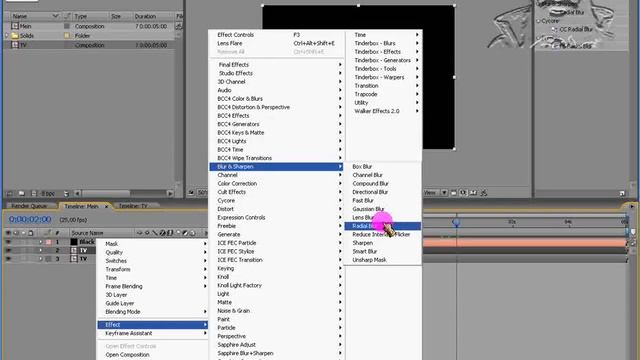Toggle visibility eye of layer 2 TV
This screenshot has height=360, width=640.
click(x=8, y=250)
